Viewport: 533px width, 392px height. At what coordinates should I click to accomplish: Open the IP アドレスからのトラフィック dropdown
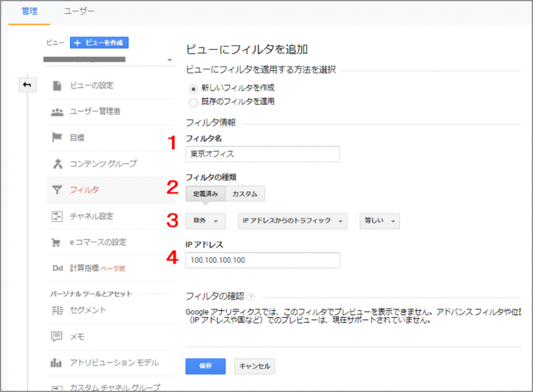tap(291, 221)
